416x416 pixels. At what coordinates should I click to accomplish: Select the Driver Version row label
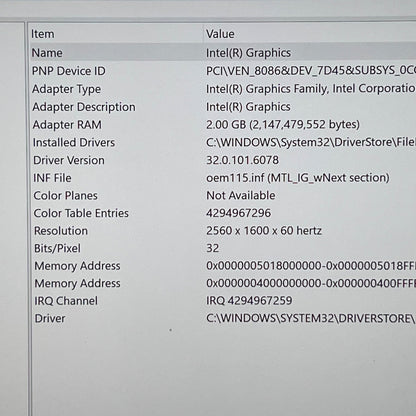(x=69, y=160)
